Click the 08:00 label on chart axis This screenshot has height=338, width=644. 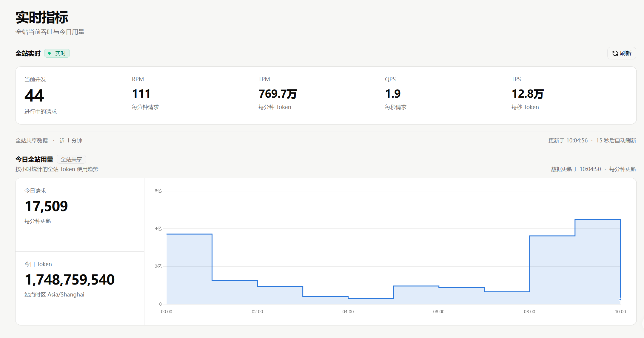click(529, 311)
